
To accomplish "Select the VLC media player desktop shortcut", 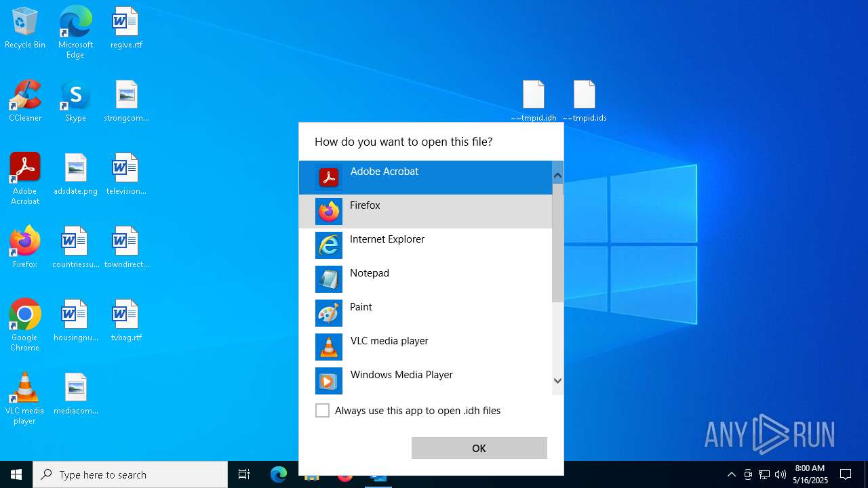I will coord(25,399).
